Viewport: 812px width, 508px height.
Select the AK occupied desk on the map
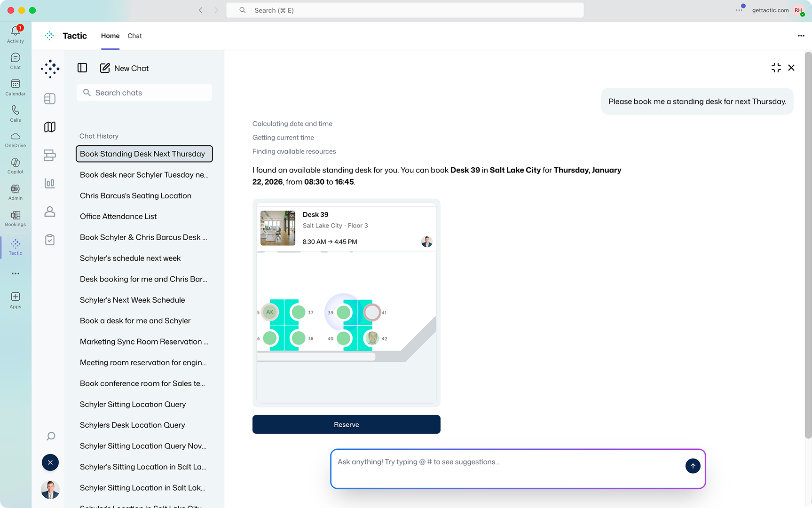click(270, 312)
